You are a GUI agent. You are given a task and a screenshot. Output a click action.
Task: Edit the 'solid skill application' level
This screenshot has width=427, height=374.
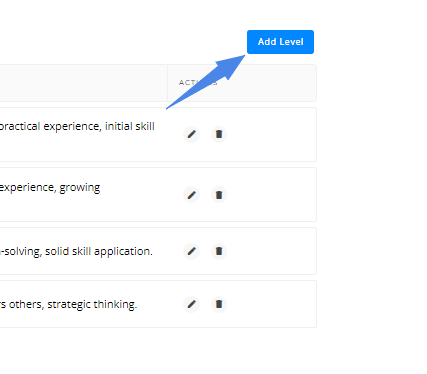(192, 251)
